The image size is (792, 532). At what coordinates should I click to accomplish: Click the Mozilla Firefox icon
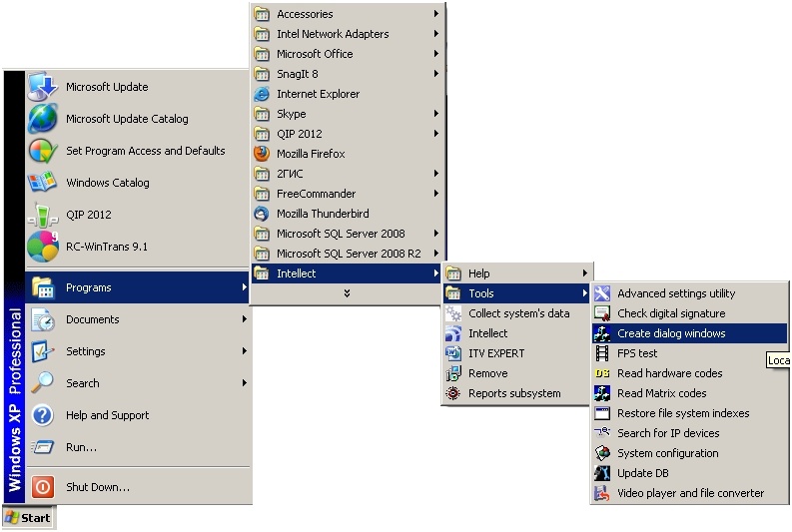click(x=262, y=154)
